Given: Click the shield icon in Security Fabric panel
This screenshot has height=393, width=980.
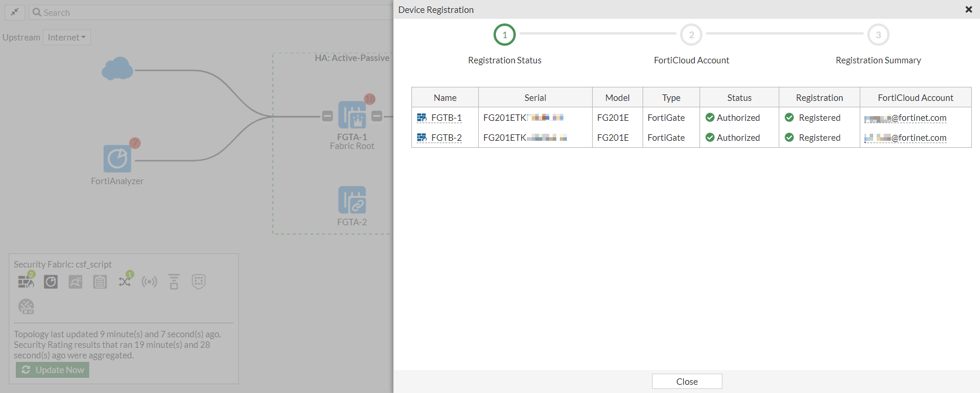Looking at the screenshot, I should pyautogui.click(x=199, y=282).
